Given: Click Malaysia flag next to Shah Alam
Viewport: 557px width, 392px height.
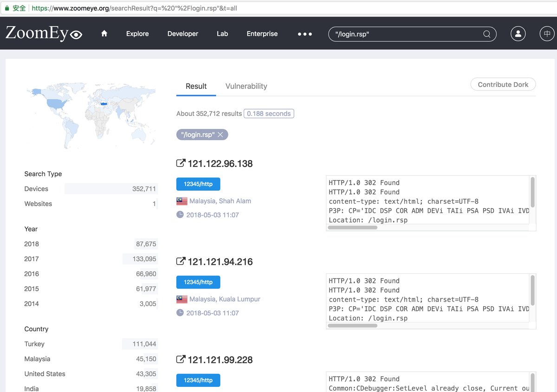Looking at the screenshot, I should pyautogui.click(x=181, y=201).
